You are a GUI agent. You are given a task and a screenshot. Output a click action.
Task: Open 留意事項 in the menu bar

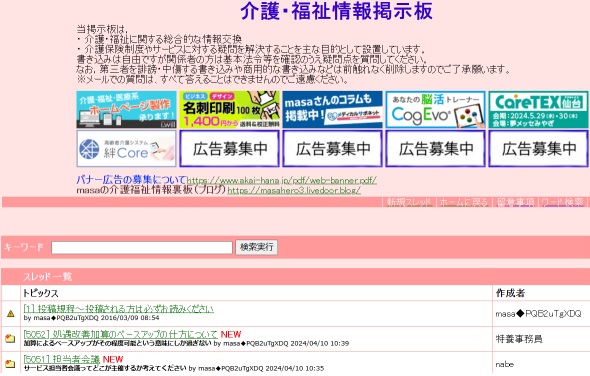tap(515, 202)
